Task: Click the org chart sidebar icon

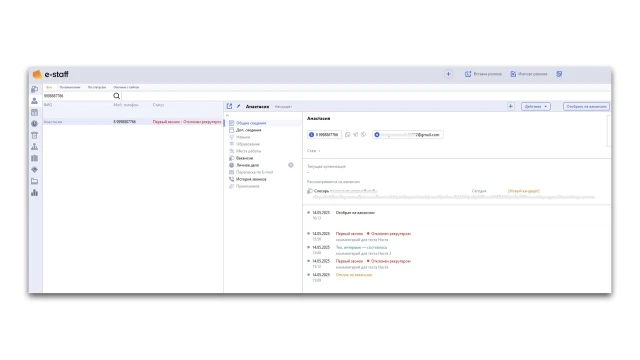Action: [34, 147]
